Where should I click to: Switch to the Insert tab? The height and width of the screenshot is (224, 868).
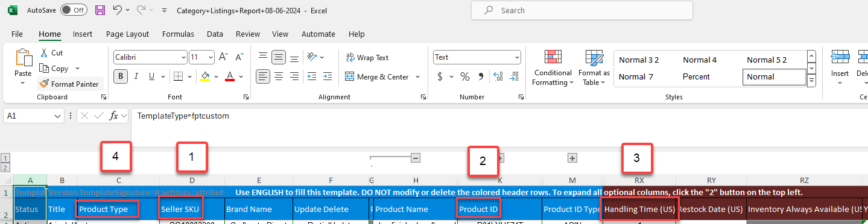pos(83,34)
